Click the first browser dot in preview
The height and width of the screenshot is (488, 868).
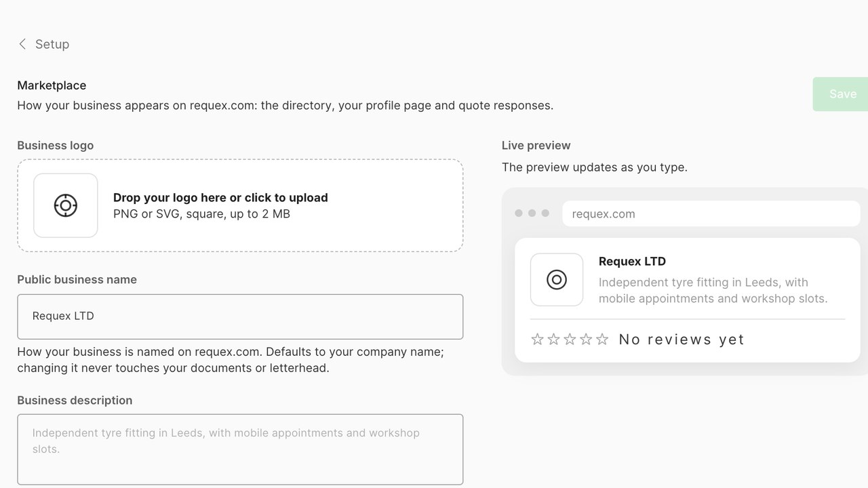tap(519, 213)
